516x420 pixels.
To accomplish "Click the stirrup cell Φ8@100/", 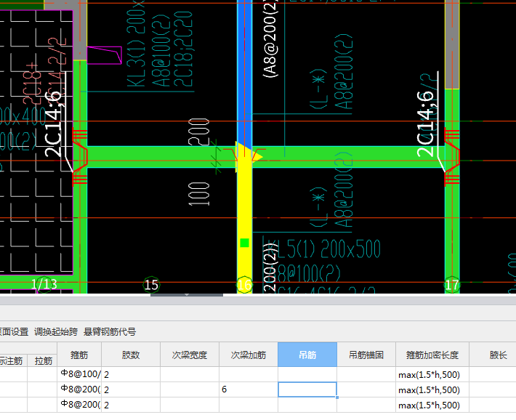I will [79, 374].
